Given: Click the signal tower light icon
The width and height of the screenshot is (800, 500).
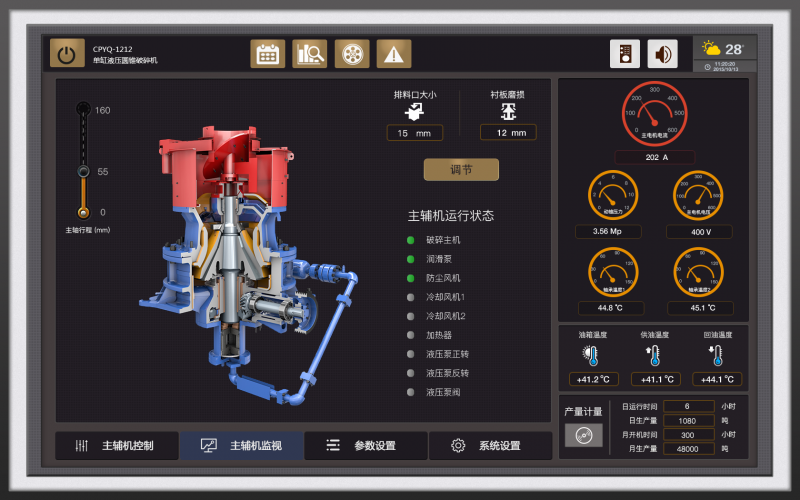Looking at the screenshot, I should (625, 54).
